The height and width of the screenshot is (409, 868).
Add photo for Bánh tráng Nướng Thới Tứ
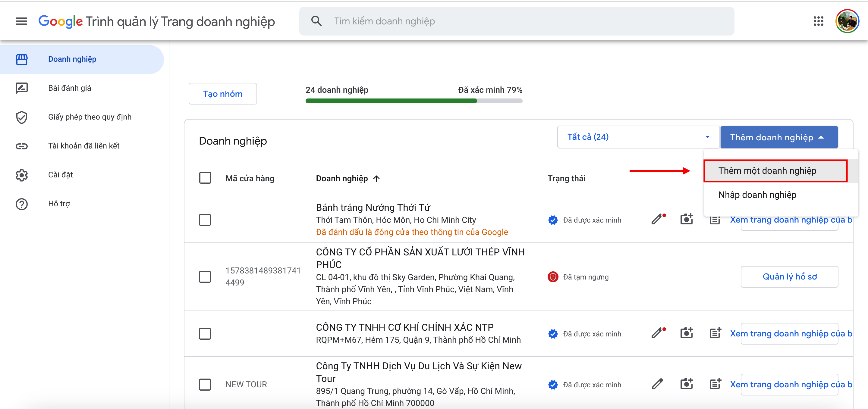pyautogui.click(x=686, y=219)
